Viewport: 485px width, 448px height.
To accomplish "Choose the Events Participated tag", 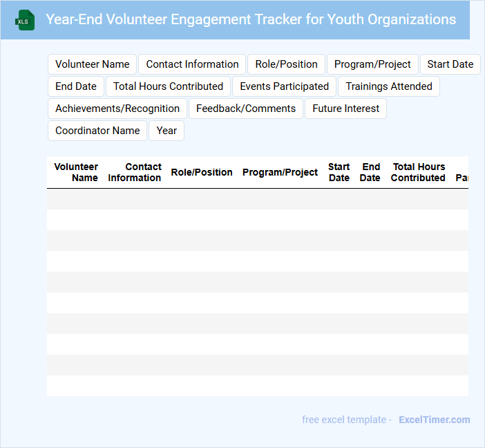I will point(284,86).
